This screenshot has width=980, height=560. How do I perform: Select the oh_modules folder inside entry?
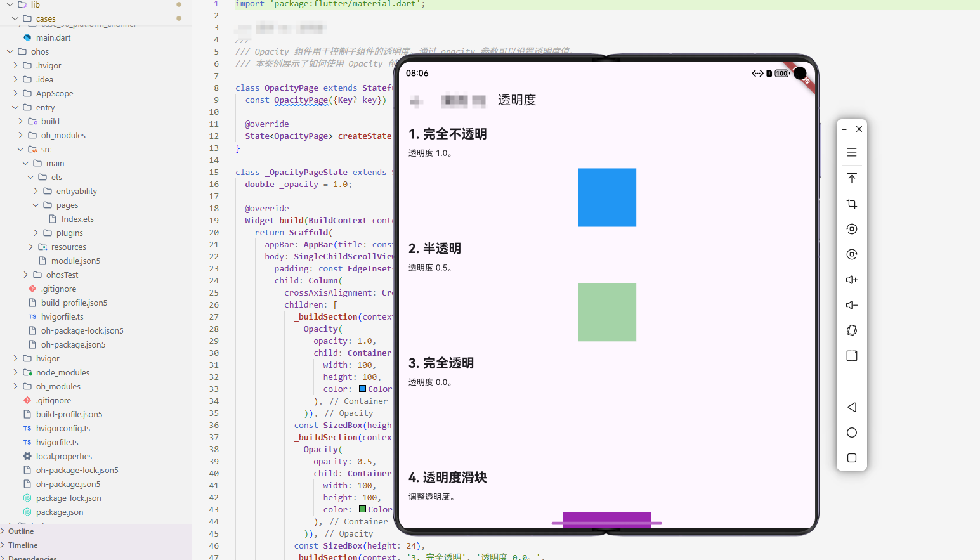pos(96,135)
